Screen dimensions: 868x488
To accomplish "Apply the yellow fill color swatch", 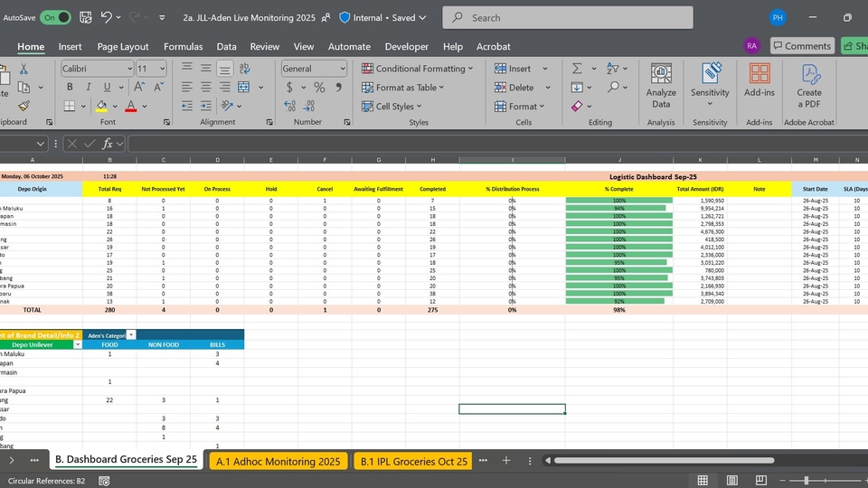I will coord(101,106).
